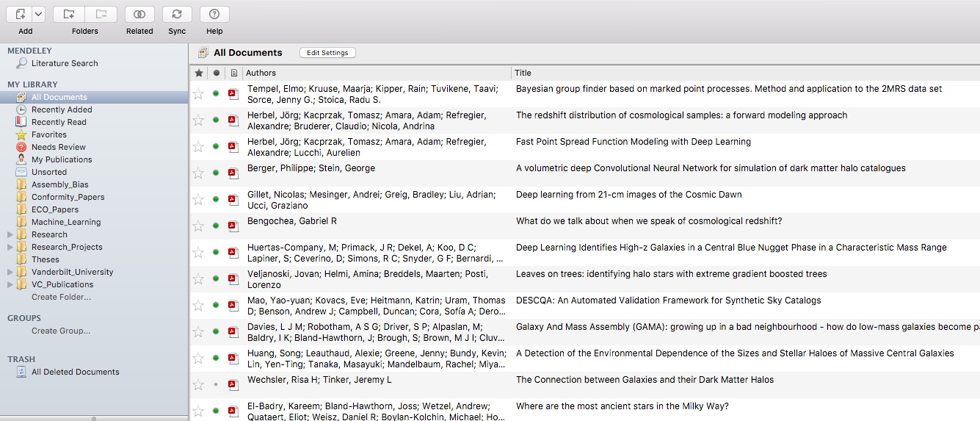Toggle read status dot for Gillet, Nicolas paper
Viewport: 980px width, 421px height.
(216, 199)
